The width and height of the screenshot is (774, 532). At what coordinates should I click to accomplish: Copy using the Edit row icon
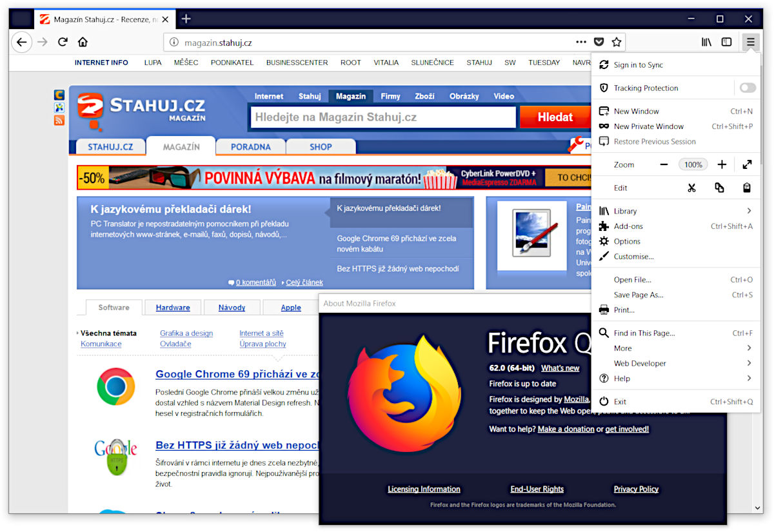click(x=719, y=188)
